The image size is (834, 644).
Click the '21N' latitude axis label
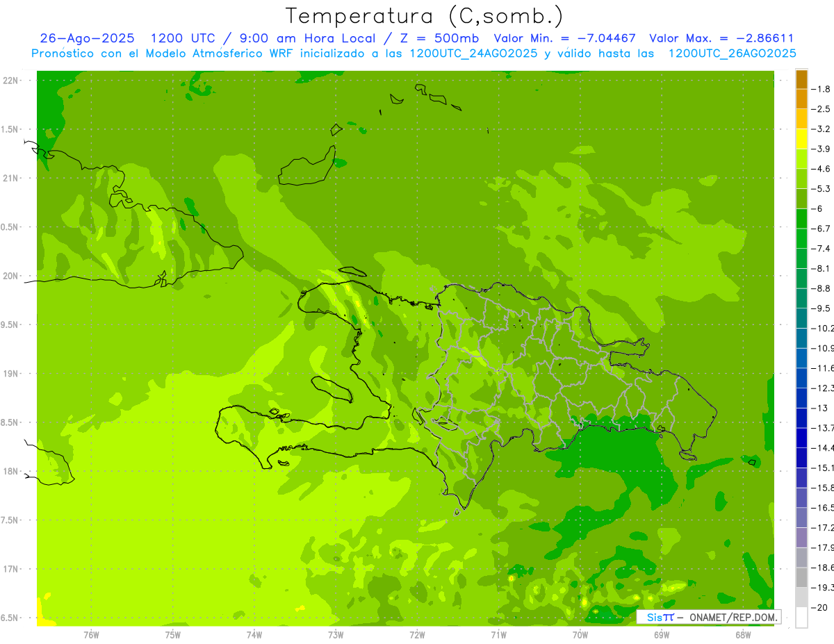[x=10, y=178]
